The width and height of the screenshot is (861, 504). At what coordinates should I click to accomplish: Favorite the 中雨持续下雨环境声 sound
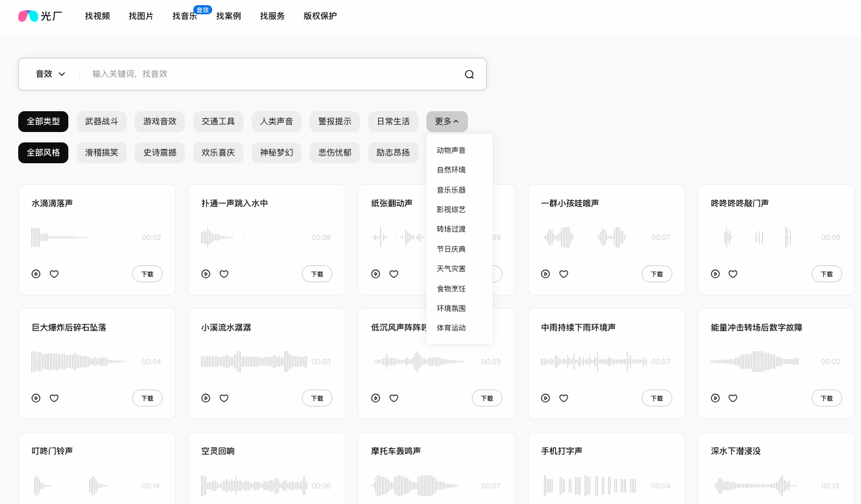[x=564, y=398]
